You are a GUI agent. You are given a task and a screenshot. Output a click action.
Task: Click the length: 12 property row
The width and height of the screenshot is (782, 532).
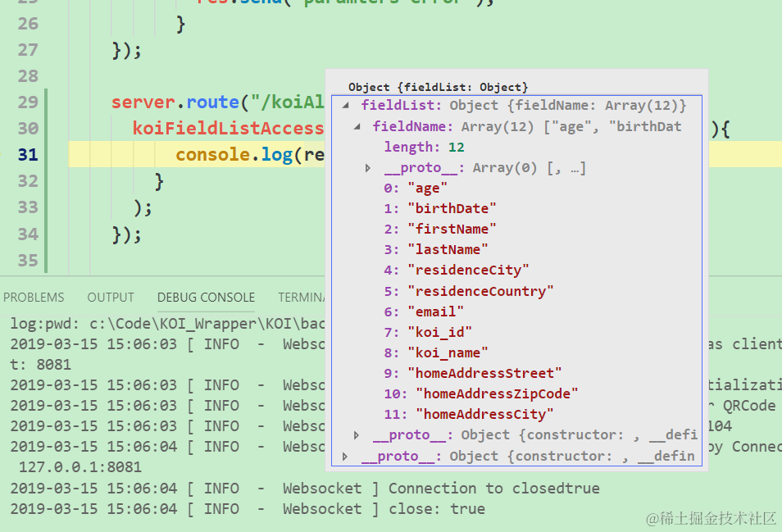(x=424, y=147)
